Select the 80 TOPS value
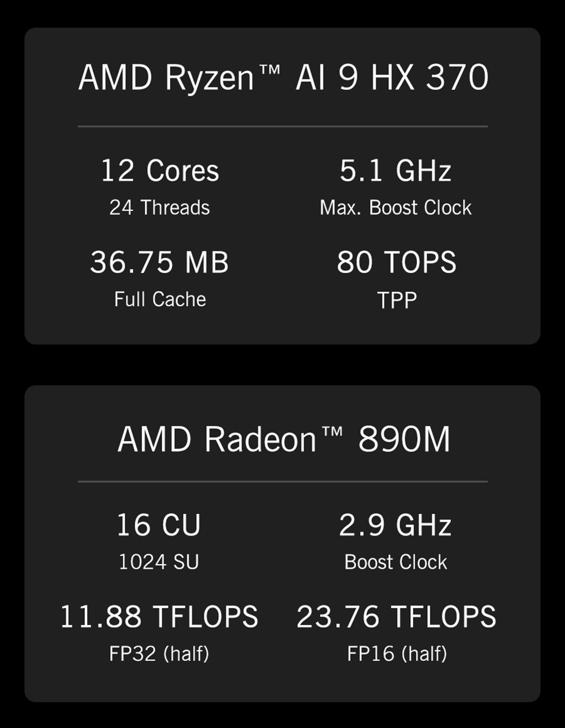The height and width of the screenshot is (728, 565). tap(397, 263)
